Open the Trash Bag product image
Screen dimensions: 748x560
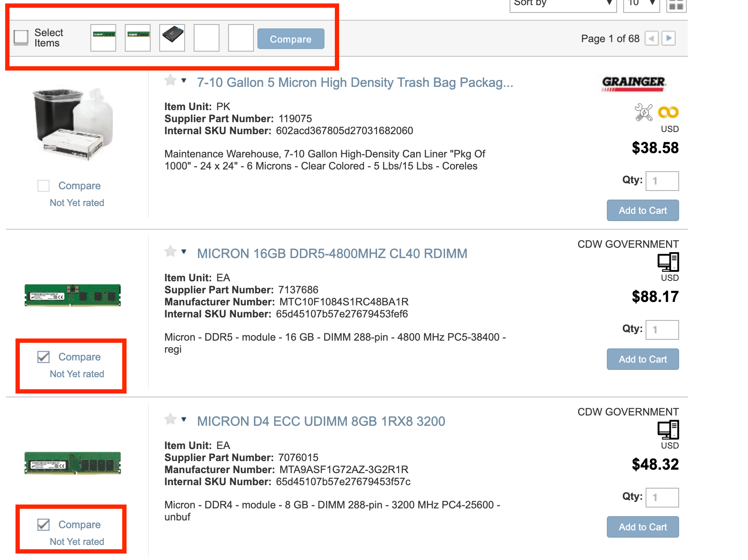(x=73, y=125)
